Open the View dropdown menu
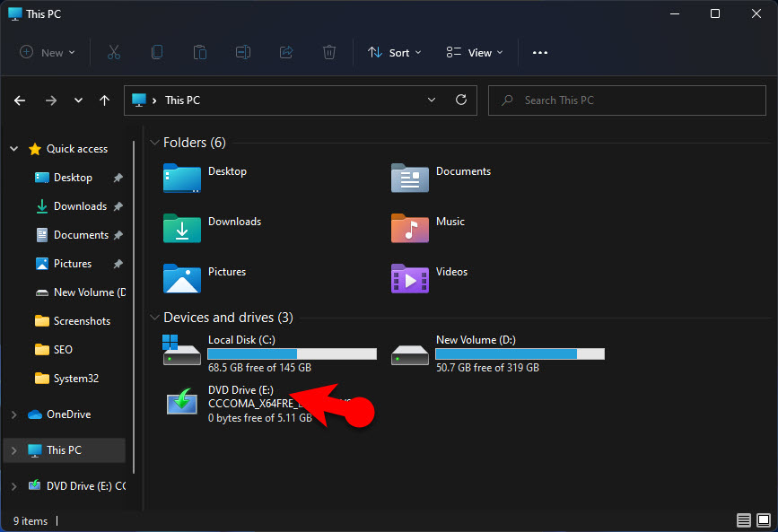 475,53
